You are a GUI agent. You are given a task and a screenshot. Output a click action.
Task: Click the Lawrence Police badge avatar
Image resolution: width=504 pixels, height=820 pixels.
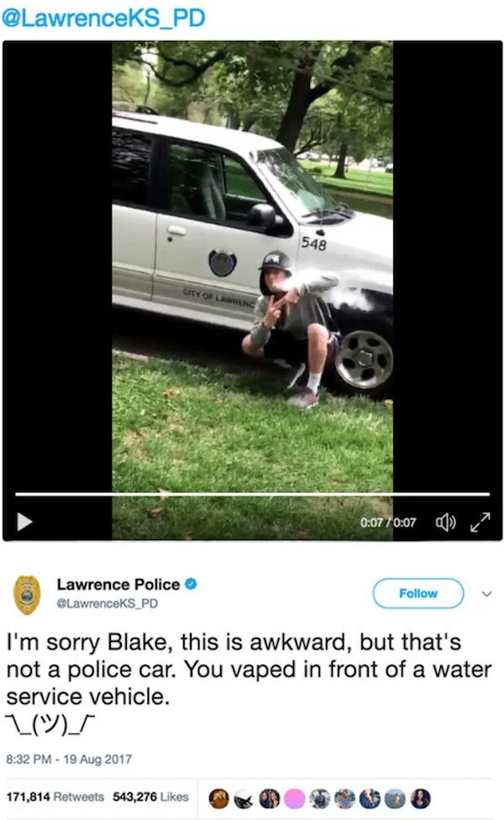click(x=28, y=594)
